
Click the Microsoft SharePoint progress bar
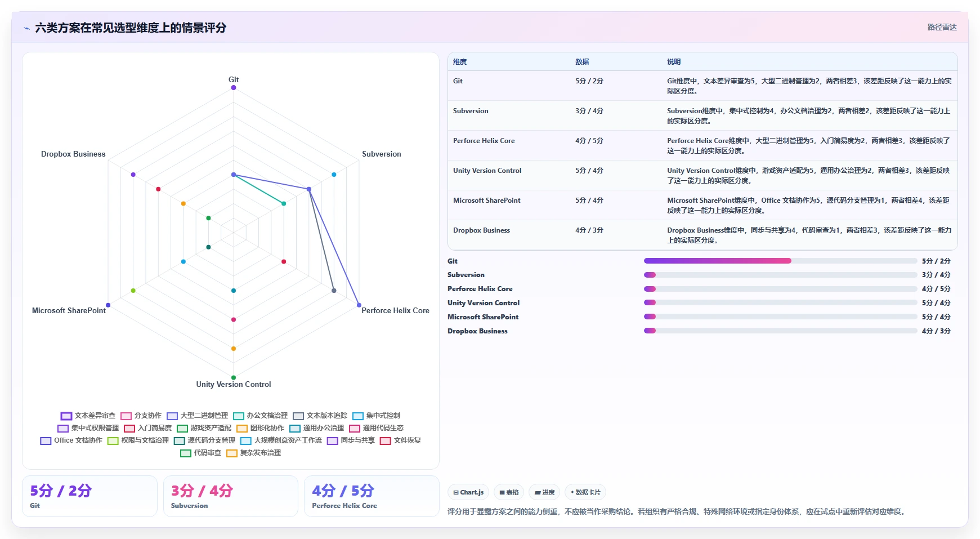click(780, 317)
